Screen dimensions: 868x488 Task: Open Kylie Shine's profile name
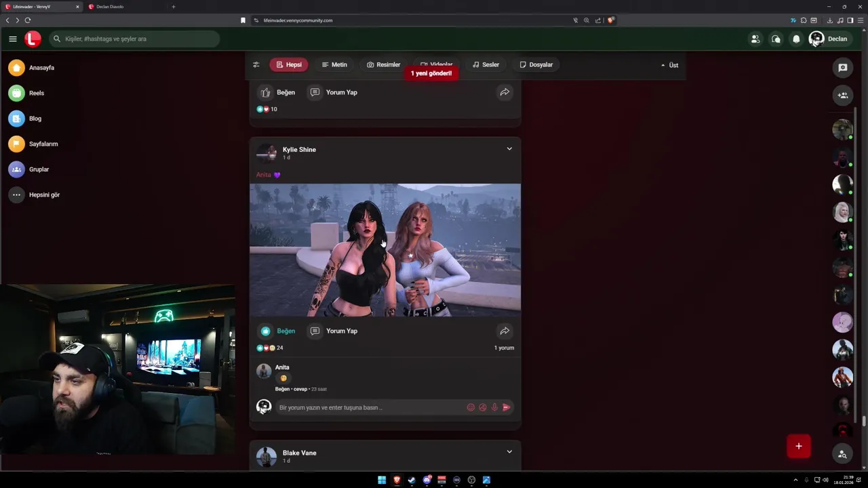299,149
